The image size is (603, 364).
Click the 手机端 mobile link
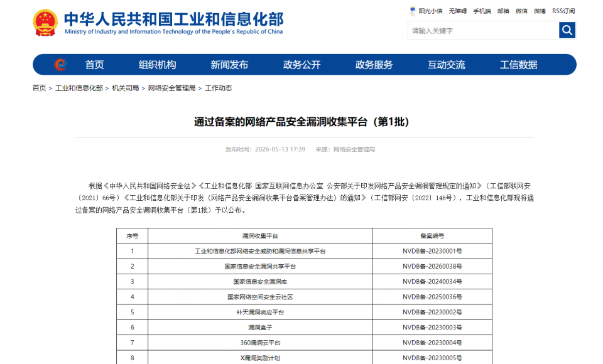click(482, 11)
